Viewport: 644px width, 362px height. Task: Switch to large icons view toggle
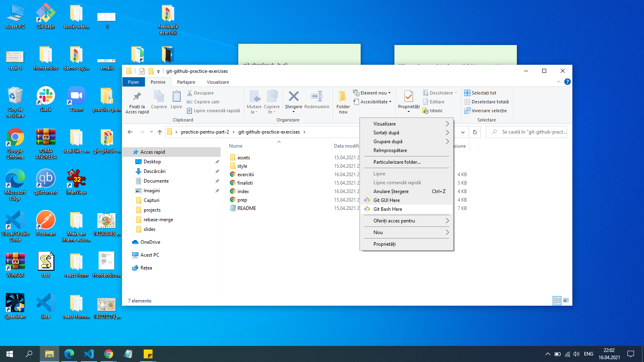566,300
